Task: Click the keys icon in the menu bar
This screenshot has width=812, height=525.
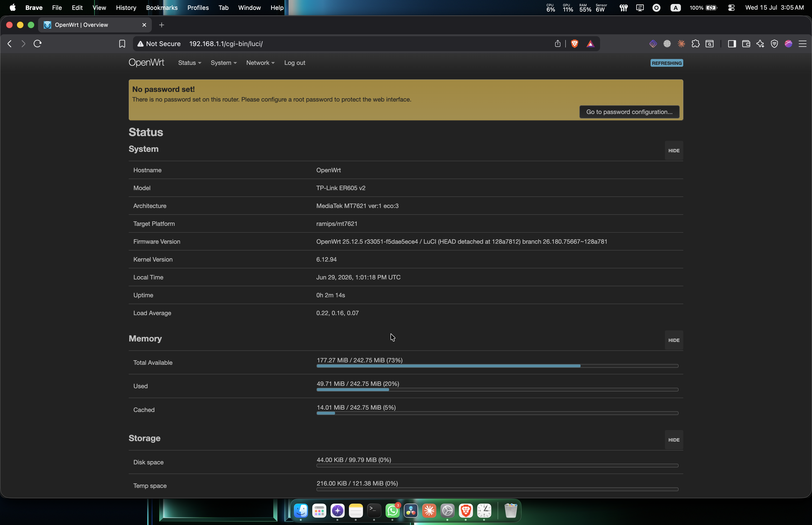Action: click(x=624, y=8)
